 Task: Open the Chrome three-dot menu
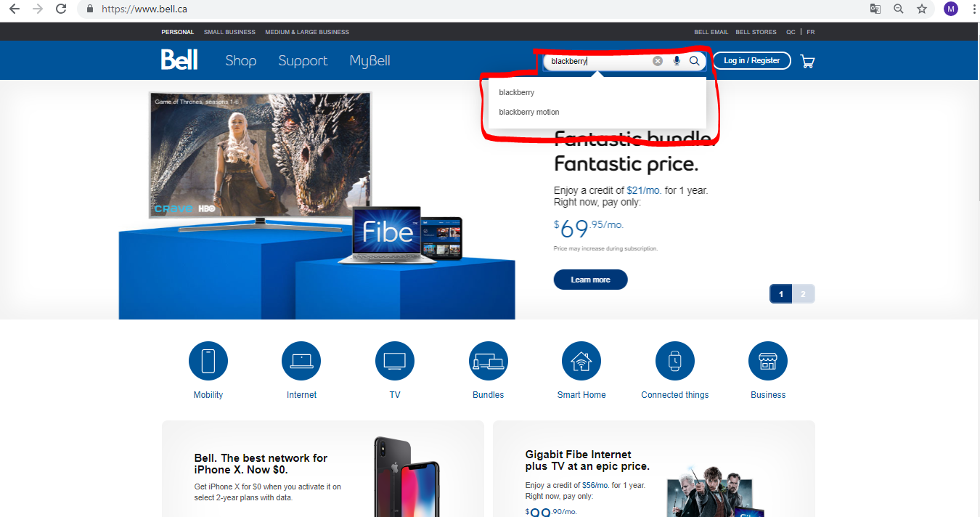click(x=973, y=9)
